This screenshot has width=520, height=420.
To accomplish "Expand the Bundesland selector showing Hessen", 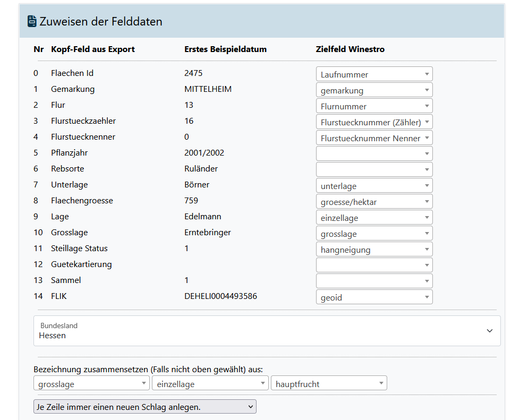I will (267, 331).
